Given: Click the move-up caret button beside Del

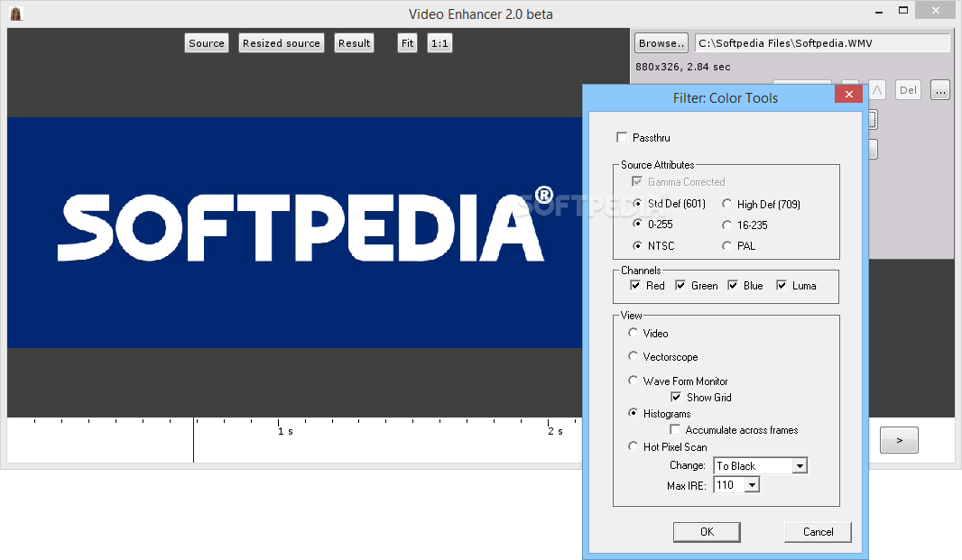Looking at the screenshot, I should [877, 90].
